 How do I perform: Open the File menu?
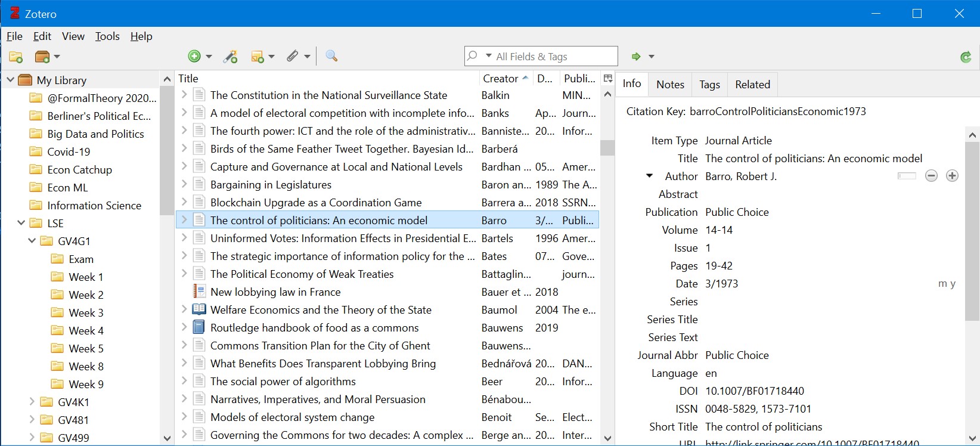[x=14, y=36]
